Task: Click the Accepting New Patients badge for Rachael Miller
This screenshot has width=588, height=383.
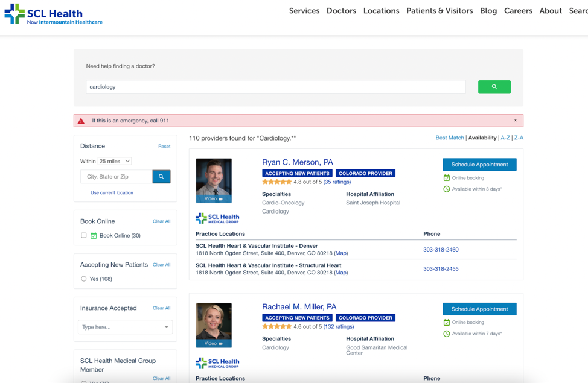Action: (x=297, y=318)
